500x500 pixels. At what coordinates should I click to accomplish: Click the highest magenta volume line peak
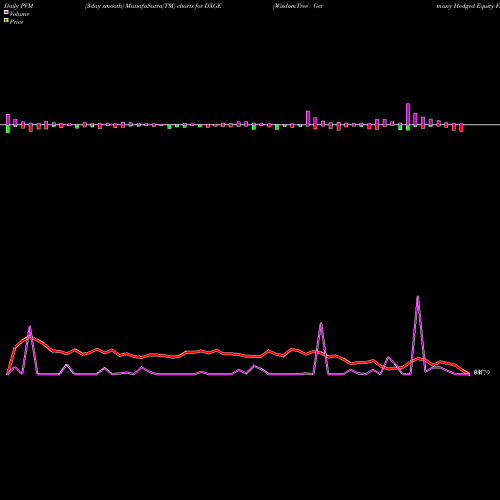[418, 296]
